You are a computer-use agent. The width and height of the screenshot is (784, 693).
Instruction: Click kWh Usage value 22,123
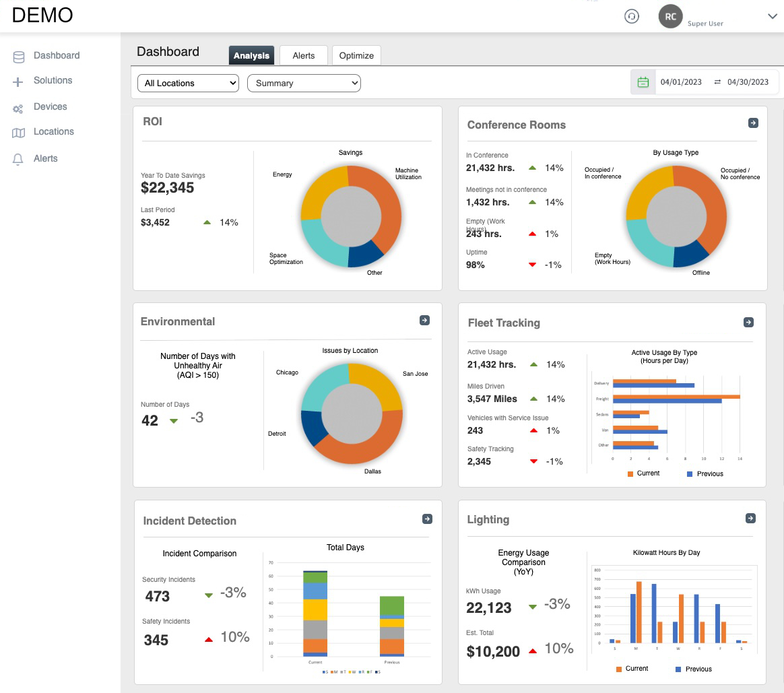488,608
